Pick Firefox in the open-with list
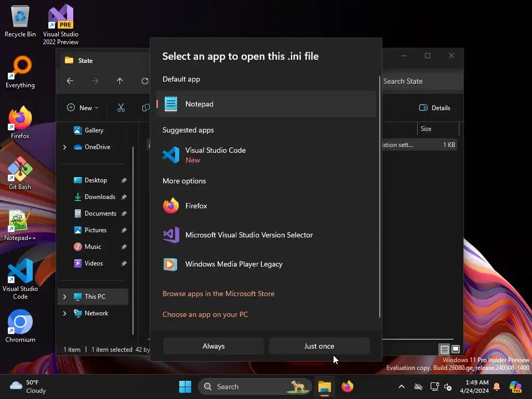Viewport: 532px width, 399px height. click(x=266, y=206)
